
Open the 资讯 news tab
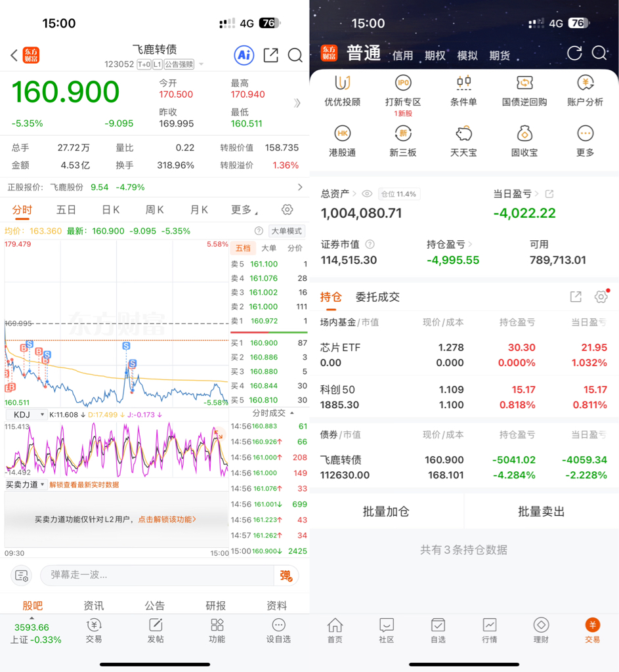[93, 606]
